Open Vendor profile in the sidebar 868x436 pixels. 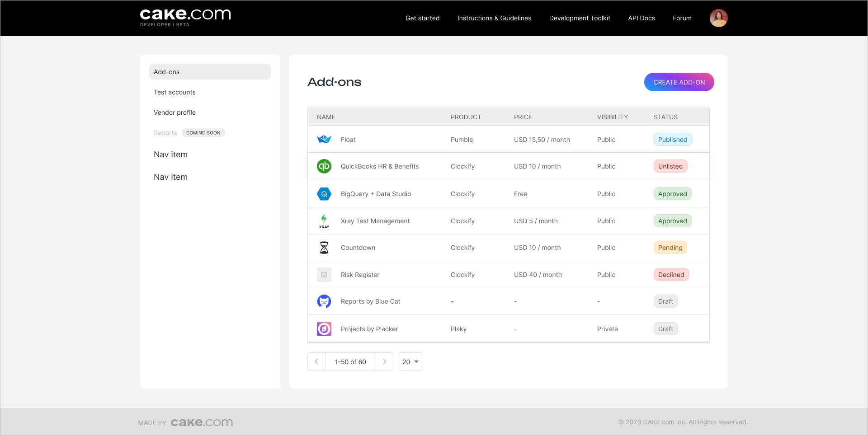pos(175,113)
